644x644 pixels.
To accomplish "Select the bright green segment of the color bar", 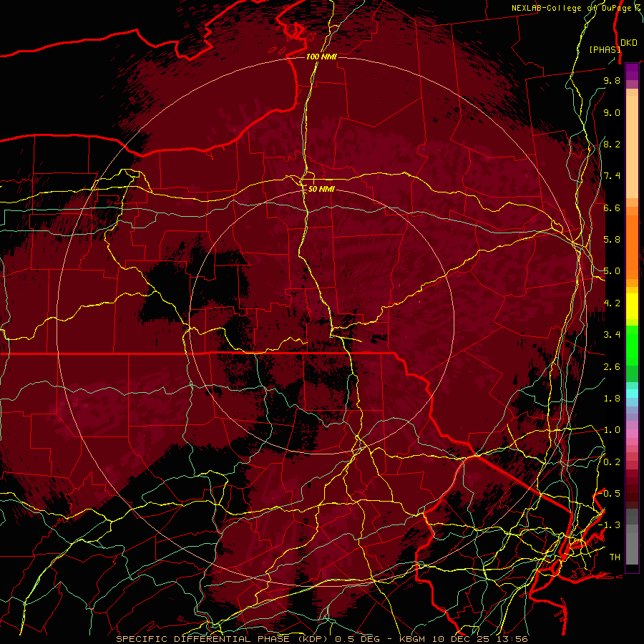I will tap(632, 346).
